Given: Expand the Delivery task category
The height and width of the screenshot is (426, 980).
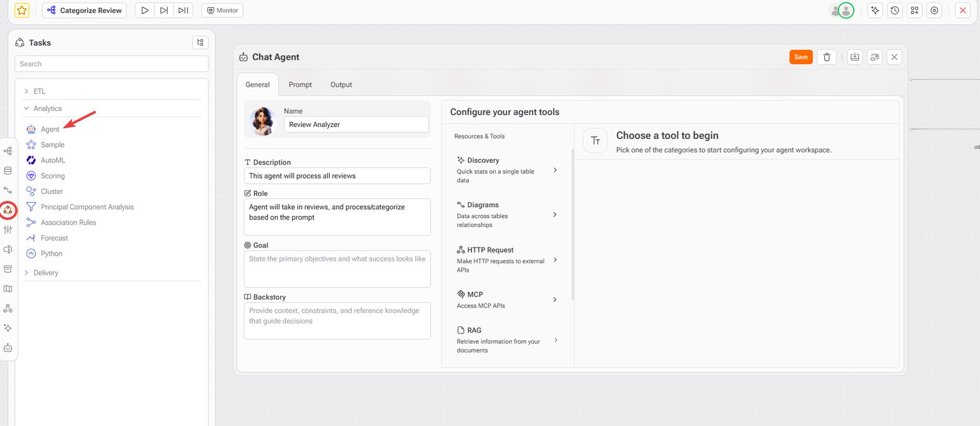Looking at the screenshot, I should coord(45,273).
